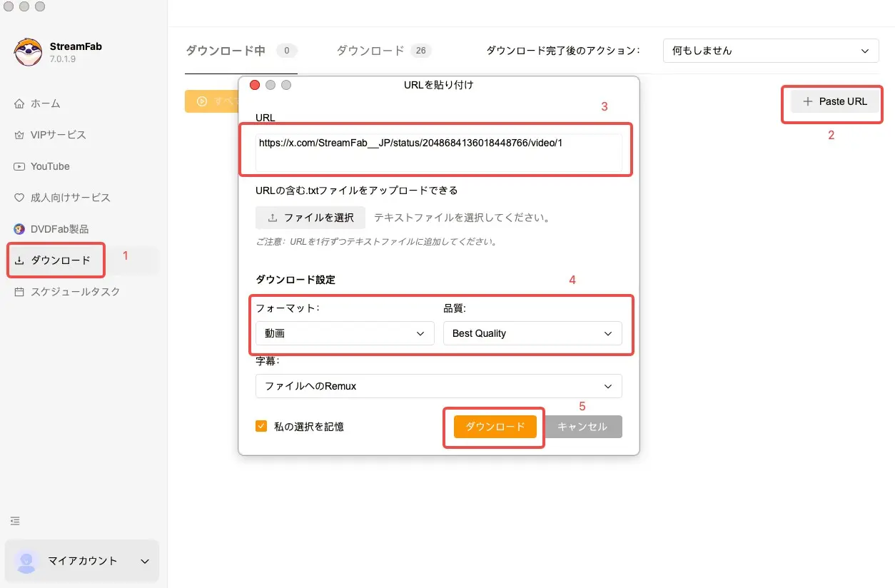The image size is (895, 588).
Task: Click the upload icon on ファイルを選択
Action: [x=273, y=218]
